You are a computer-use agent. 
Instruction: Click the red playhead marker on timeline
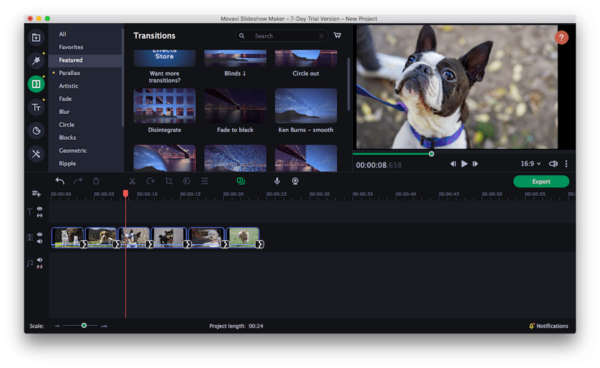pos(126,194)
